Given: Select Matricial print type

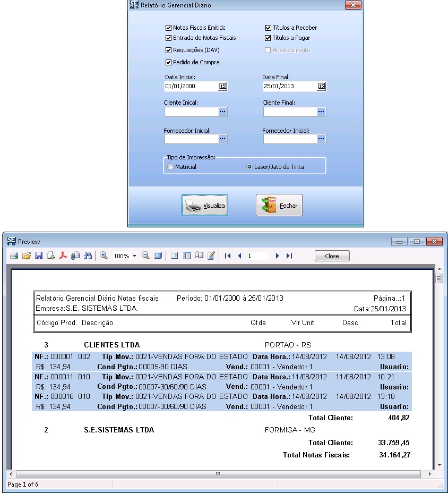Looking at the screenshot, I should pos(170,167).
